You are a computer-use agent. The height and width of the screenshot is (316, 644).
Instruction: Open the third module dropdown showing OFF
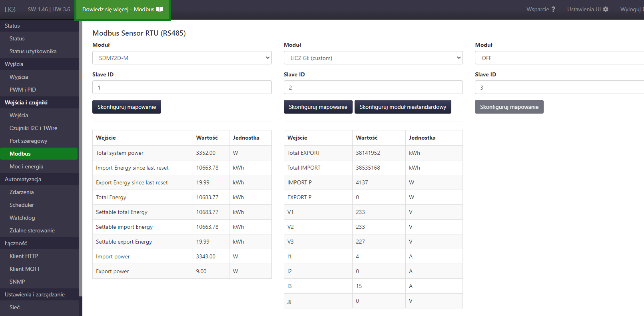[559, 58]
